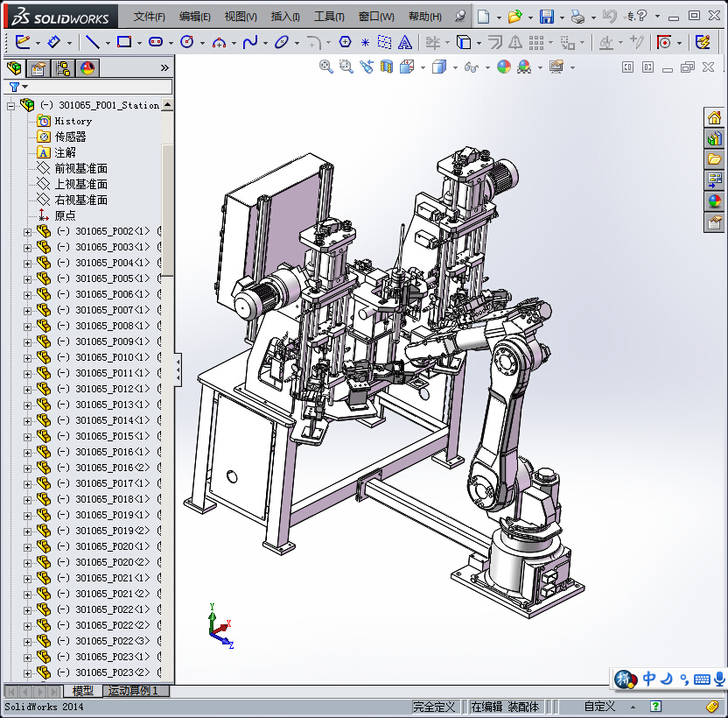Screen dimensions: 728x718
Task: Expand the hidden FeatureManager tabs chevron
Action: [164, 68]
